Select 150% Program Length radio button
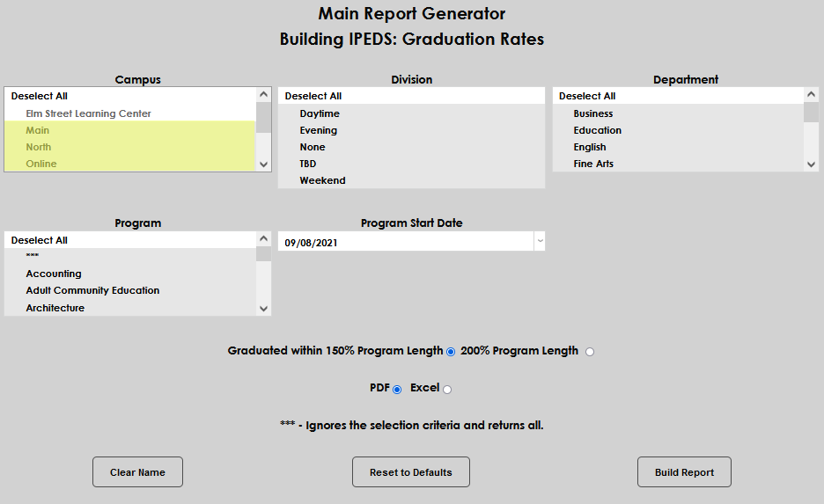This screenshot has width=824, height=504. [451, 352]
